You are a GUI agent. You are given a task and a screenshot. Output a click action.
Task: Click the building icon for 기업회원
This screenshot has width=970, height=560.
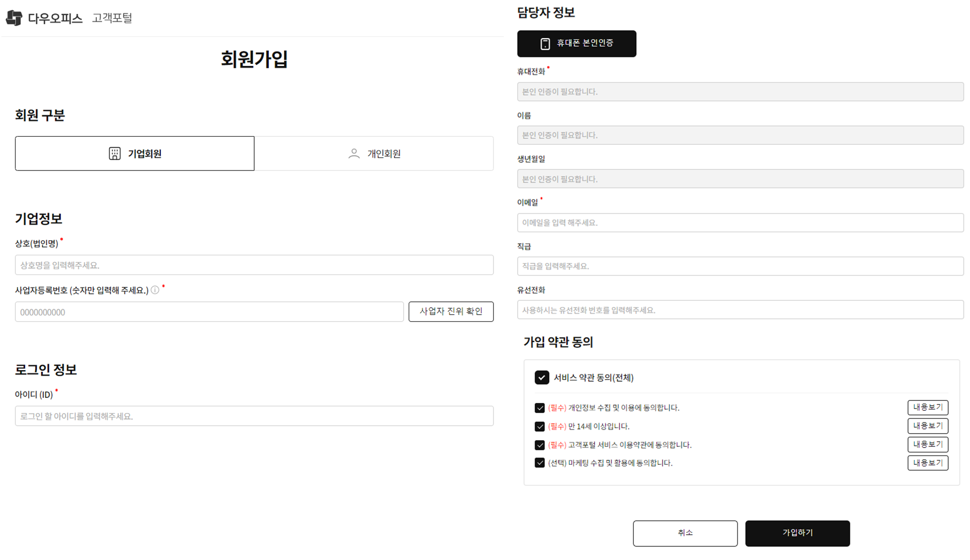[115, 154]
